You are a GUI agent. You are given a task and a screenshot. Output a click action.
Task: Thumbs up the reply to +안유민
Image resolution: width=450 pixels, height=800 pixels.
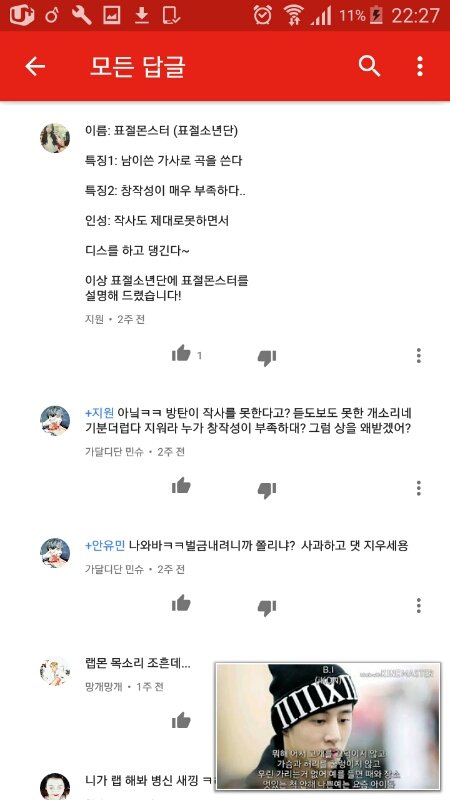[x=181, y=604]
